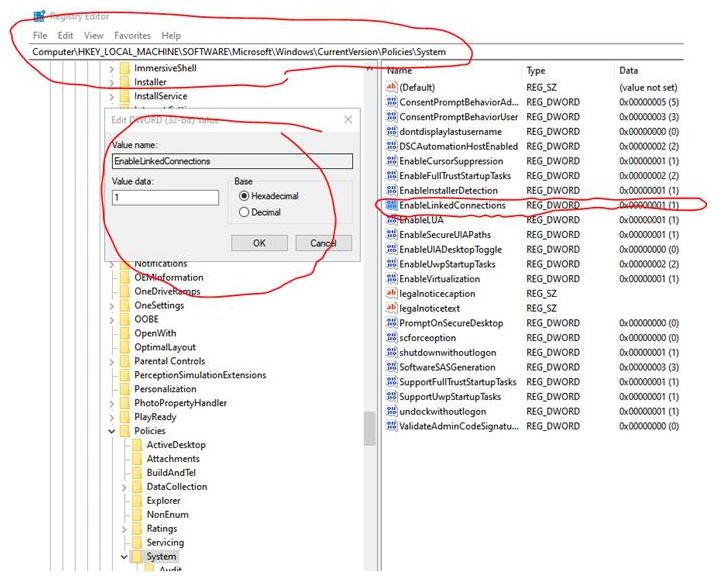The height and width of the screenshot is (579, 727).
Task: Open the Help menu
Action: [171, 36]
